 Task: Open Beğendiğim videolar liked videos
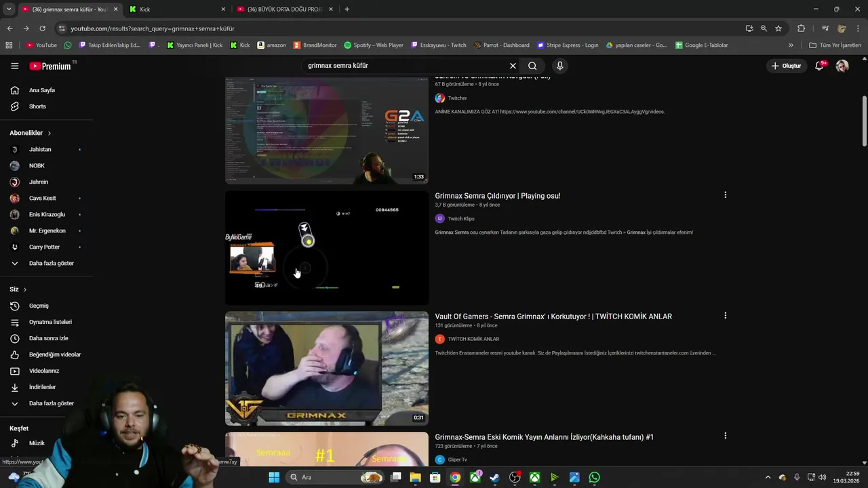(x=46, y=354)
